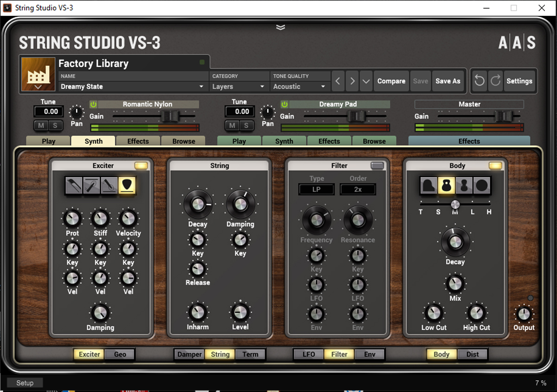Viewport: 557px width, 392px height.
Task: Show the Dist module
Action: pos(473,354)
